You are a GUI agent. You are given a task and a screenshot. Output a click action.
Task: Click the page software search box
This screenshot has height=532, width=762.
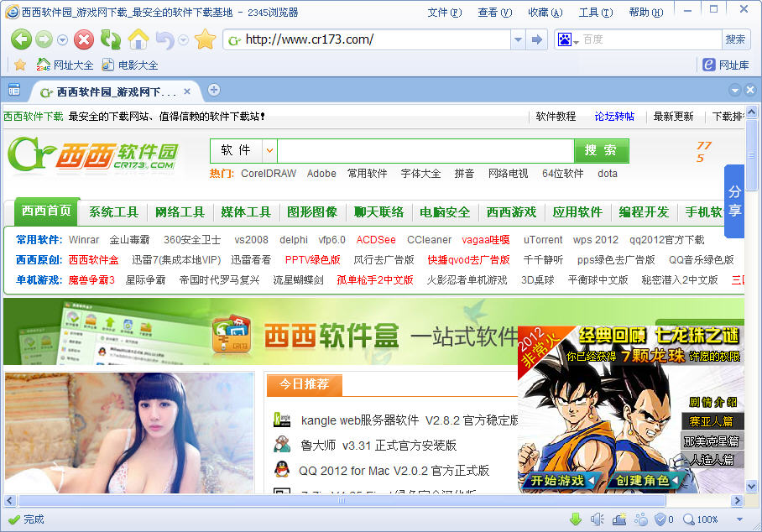425,150
